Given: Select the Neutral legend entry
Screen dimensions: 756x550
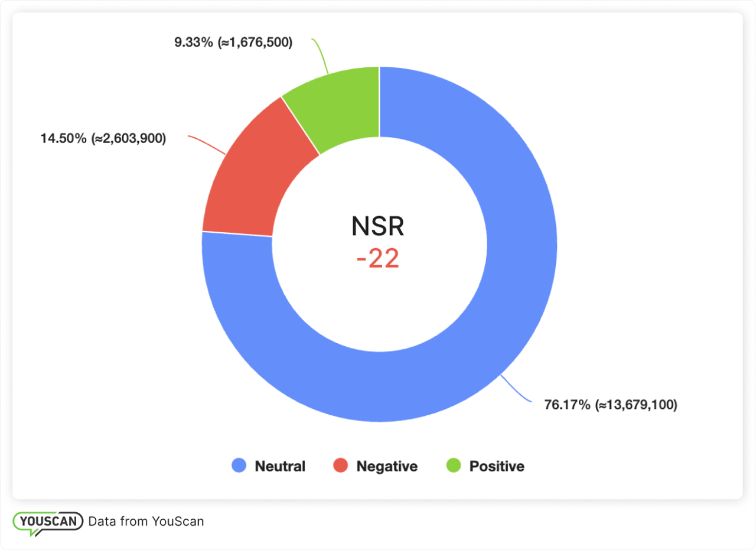Looking at the screenshot, I should [272, 466].
